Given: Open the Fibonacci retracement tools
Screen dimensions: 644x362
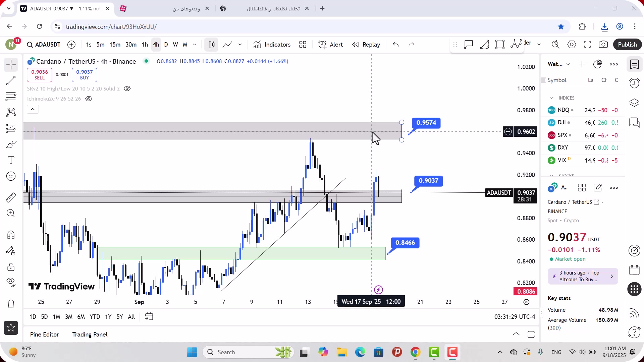Looking at the screenshot, I should [x=11, y=97].
